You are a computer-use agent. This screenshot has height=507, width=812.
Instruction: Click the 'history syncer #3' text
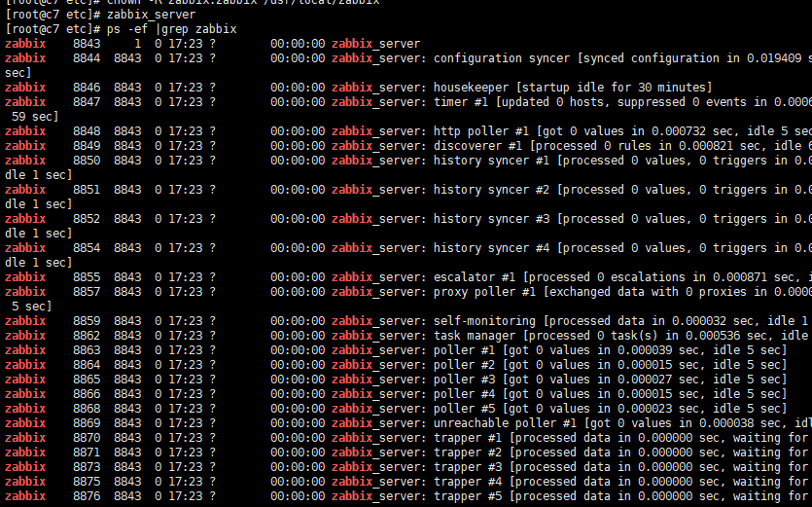coord(491,219)
